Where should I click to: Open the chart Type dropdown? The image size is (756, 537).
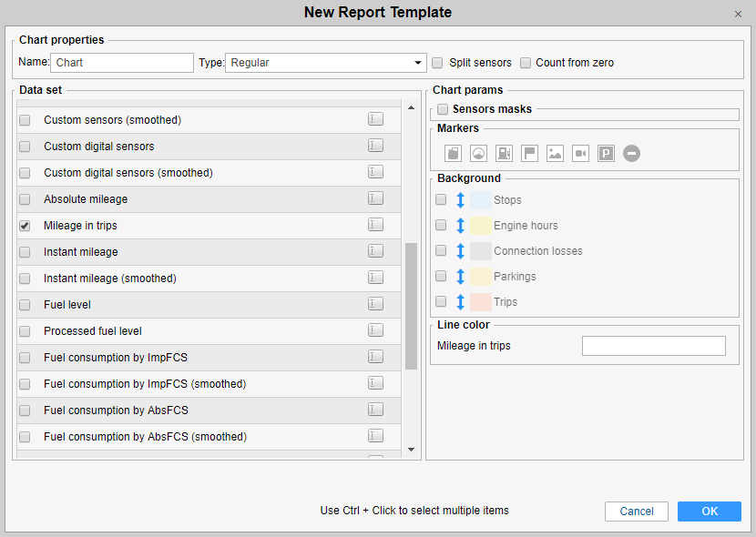[325, 63]
